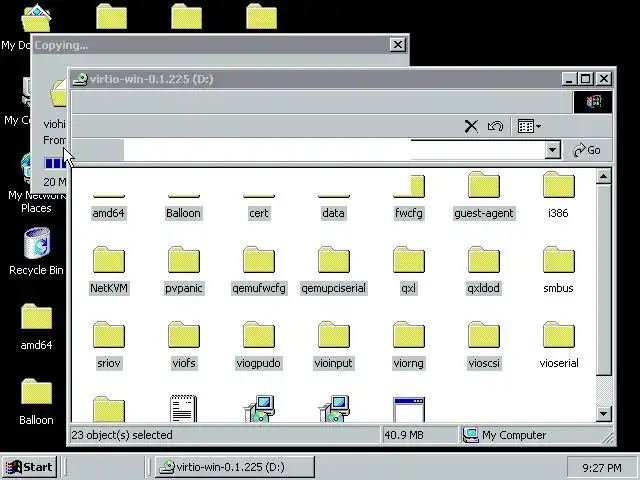
Task: Click the scroll up arrow in the file list
Action: pos(603,176)
